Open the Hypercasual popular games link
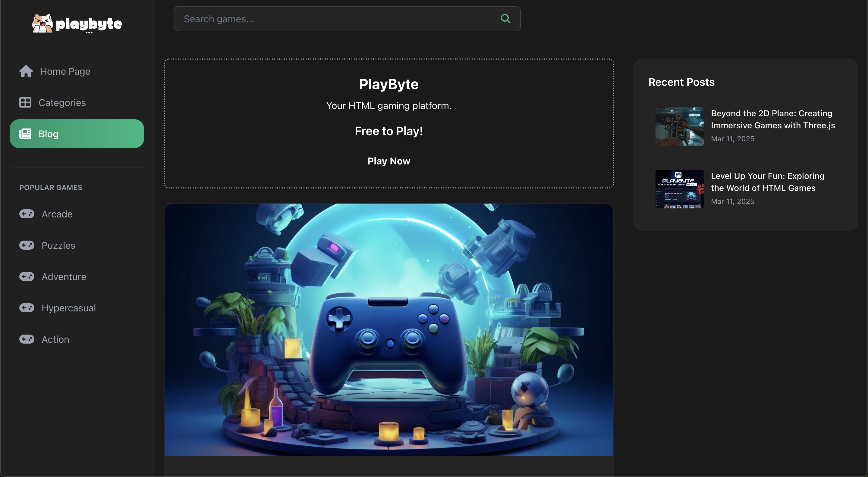This screenshot has height=477, width=868. [x=77, y=308]
